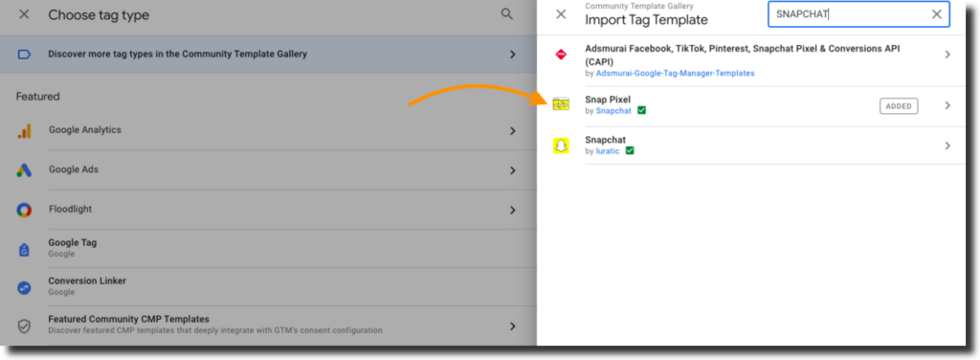This screenshot has height=360, width=980.
Task: Open the Snapchat template by luratic
Action: tap(752, 146)
